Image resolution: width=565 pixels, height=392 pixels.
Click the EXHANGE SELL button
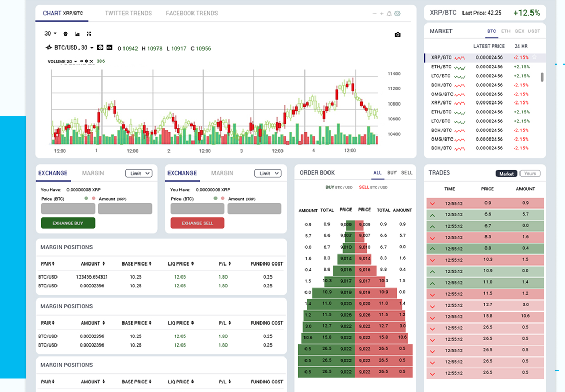pyautogui.click(x=197, y=223)
